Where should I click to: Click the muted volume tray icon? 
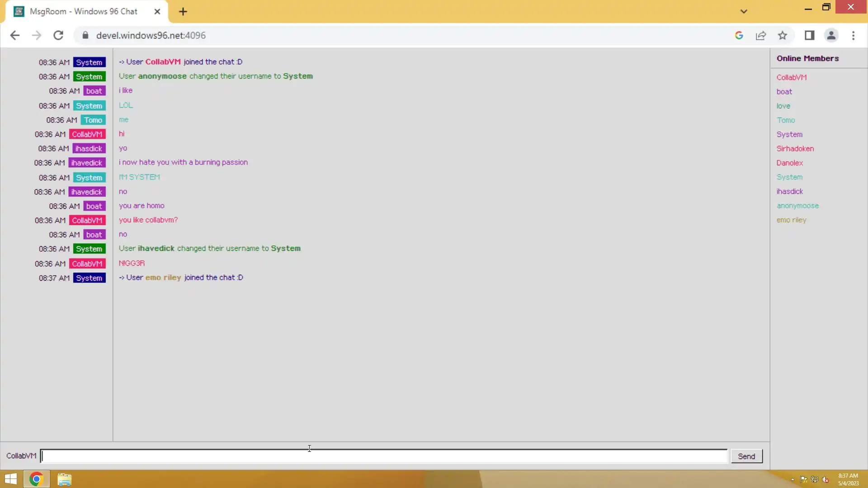tap(826, 479)
